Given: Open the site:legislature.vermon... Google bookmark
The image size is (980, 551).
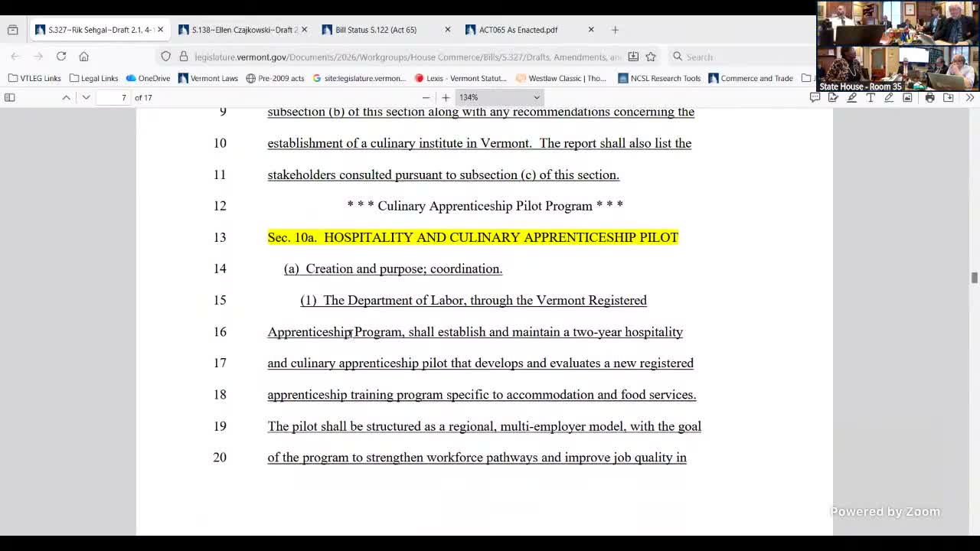Looking at the screenshot, I should pyautogui.click(x=359, y=78).
